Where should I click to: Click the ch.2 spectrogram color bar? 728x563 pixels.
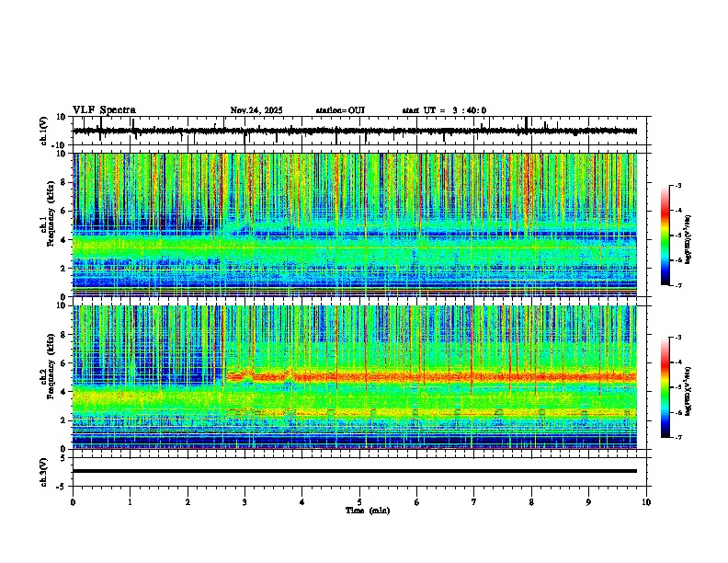point(665,387)
